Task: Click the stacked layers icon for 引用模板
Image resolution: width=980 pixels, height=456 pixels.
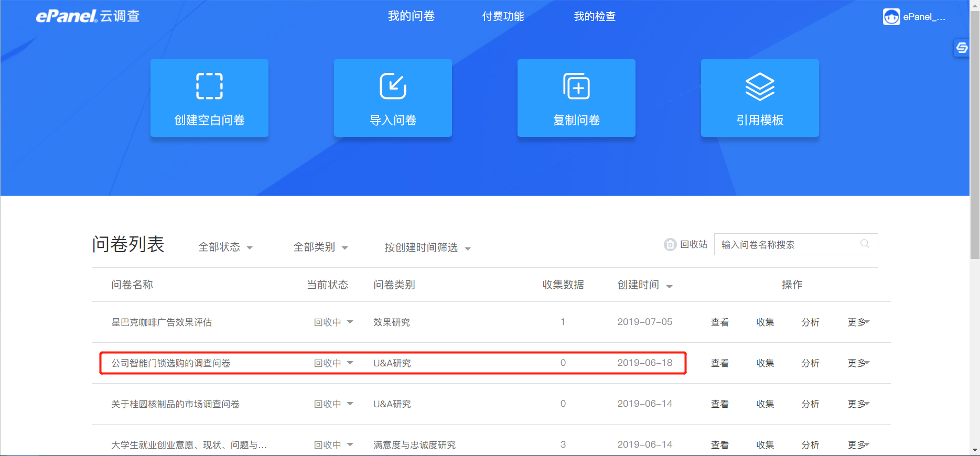Action: click(x=760, y=86)
